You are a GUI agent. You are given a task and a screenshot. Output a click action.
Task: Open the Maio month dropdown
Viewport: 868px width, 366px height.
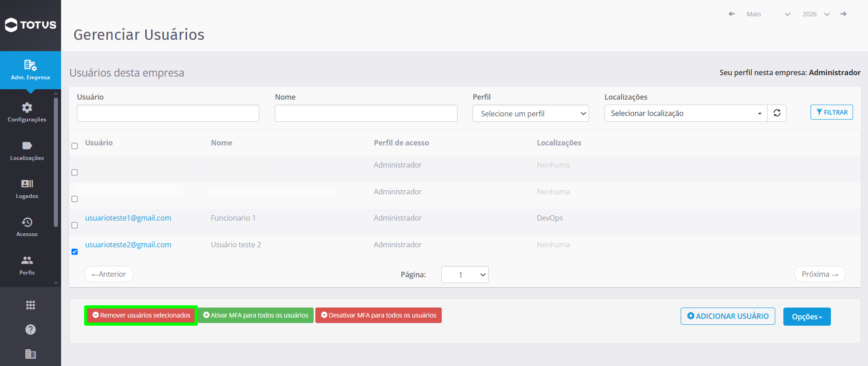point(768,14)
